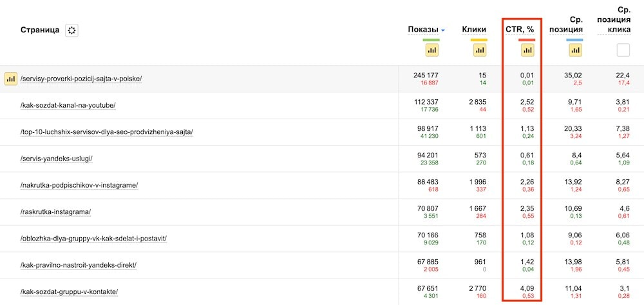Open the /servis-yandeks-uslugi/ page link
Image resolution: width=644 pixels, height=305 pixels.
pos(61,159)
